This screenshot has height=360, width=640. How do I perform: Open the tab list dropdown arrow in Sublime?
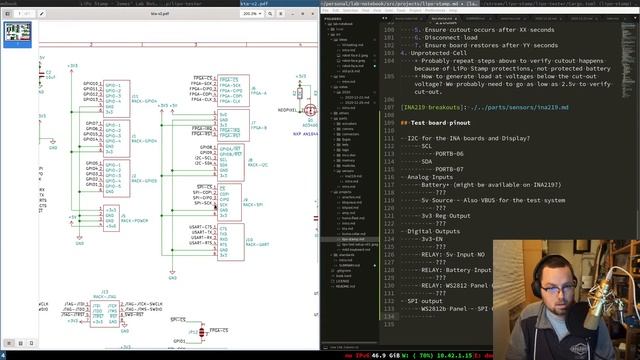pos(635,18)
